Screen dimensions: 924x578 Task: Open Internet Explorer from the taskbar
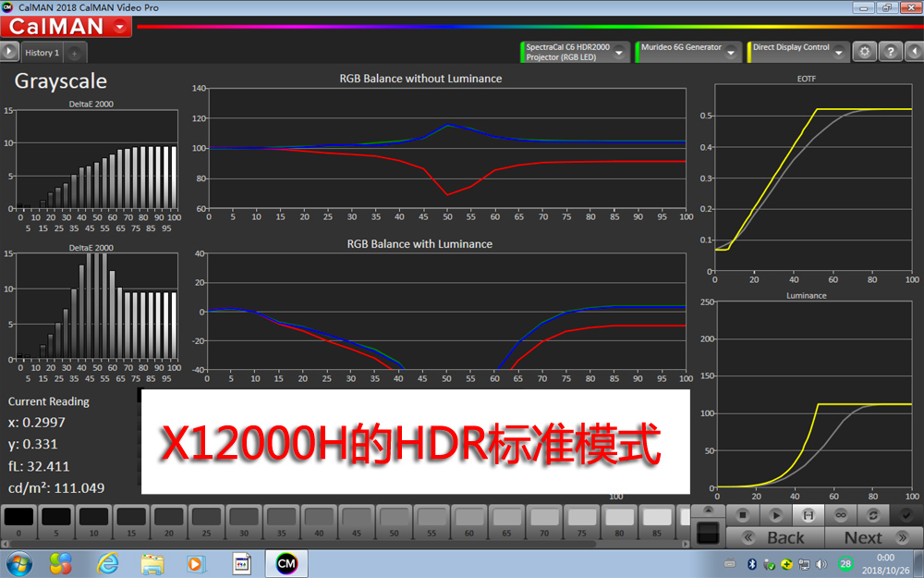point(108,562)
